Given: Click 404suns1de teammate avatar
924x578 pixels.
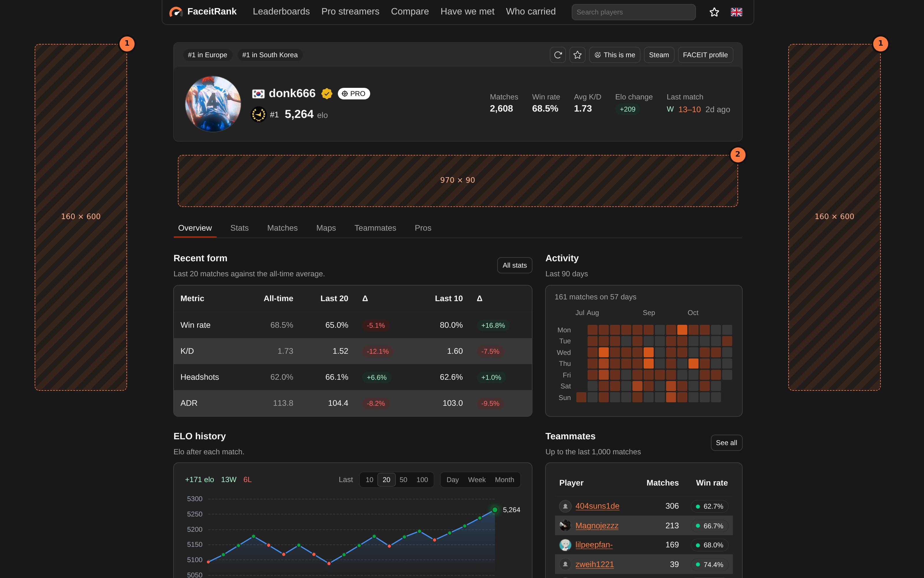Looking at the screenshot, I should [565, 506].
